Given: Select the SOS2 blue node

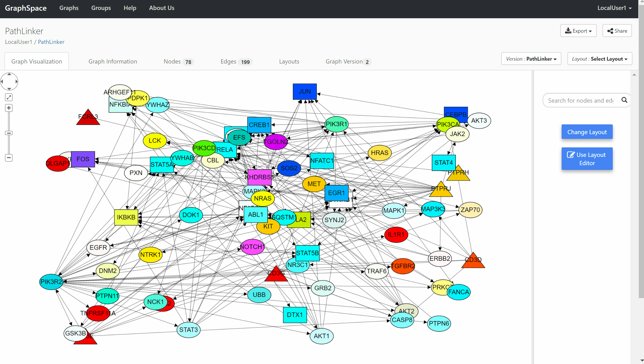Looking at the screenshot, I should [x=289, y=168].
